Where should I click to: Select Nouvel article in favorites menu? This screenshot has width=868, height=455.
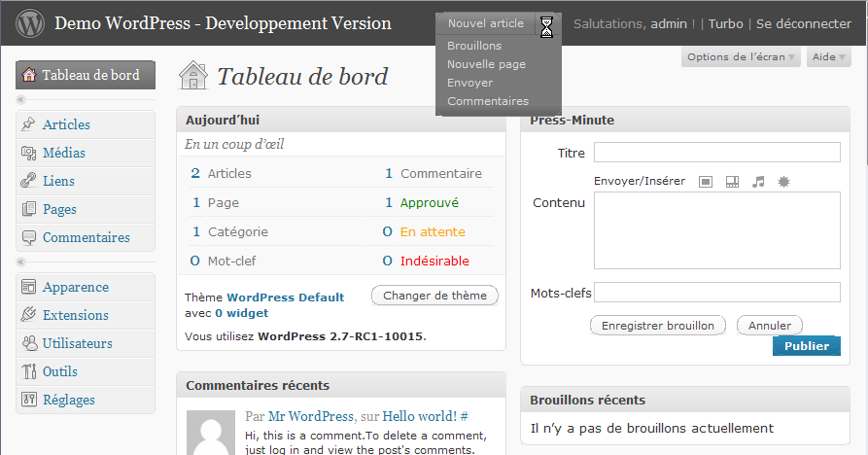(x=485, y=23)
